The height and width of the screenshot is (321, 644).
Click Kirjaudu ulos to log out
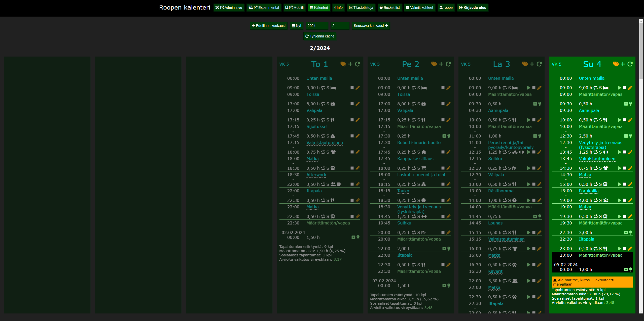473,8
